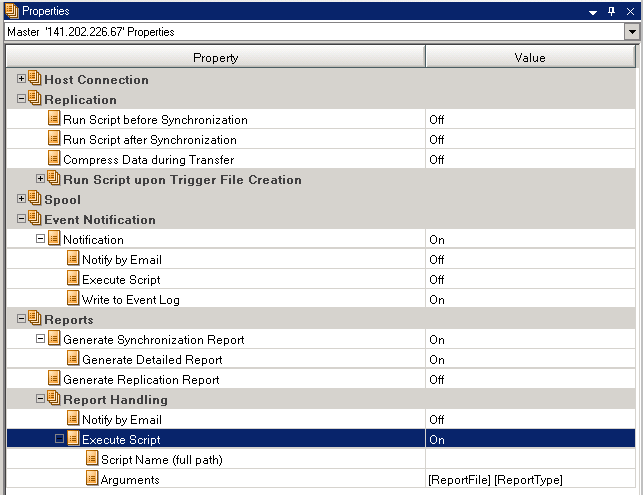
Task: Click the Compress Data during Transfer icon
Action: (x=54, y=159)
